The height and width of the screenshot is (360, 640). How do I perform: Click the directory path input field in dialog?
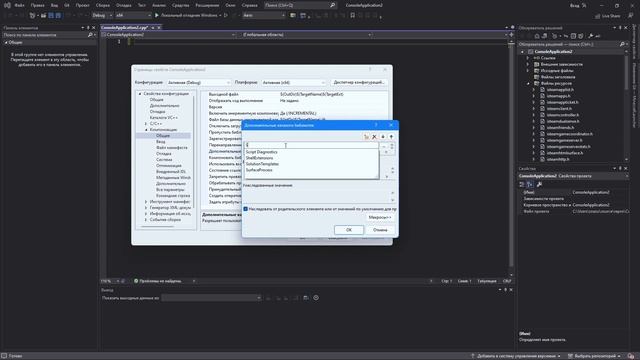pos(311,145)
